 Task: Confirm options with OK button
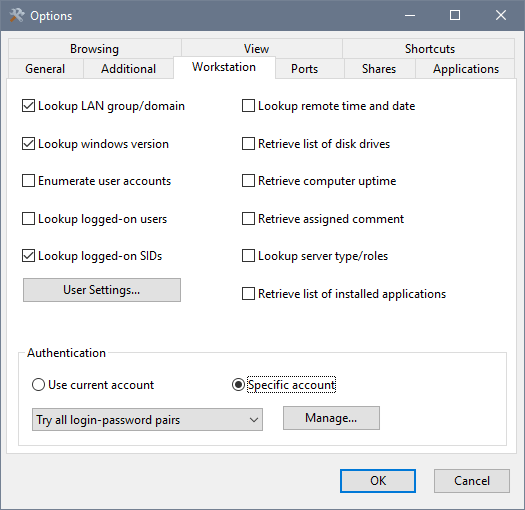pyautogui.click(x=378, y=481)
